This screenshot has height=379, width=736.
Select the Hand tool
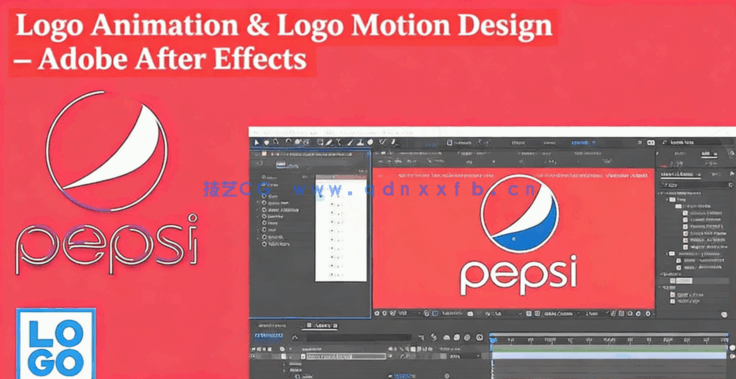[x=266, y=142]
